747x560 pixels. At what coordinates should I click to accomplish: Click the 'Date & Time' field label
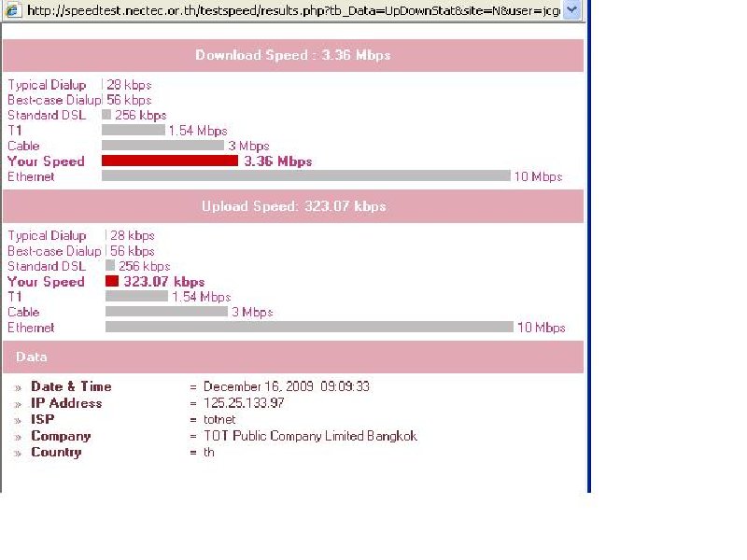[x=71, y=386]
